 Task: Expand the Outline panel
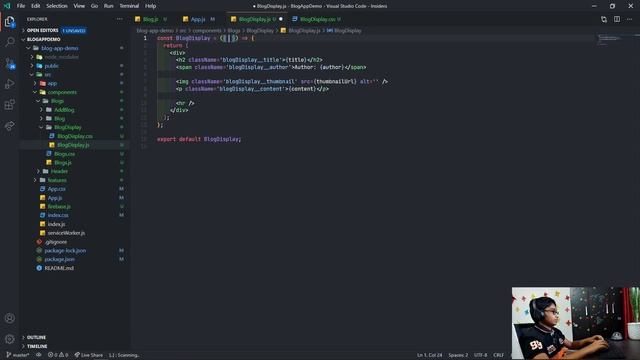click(36, 338)
